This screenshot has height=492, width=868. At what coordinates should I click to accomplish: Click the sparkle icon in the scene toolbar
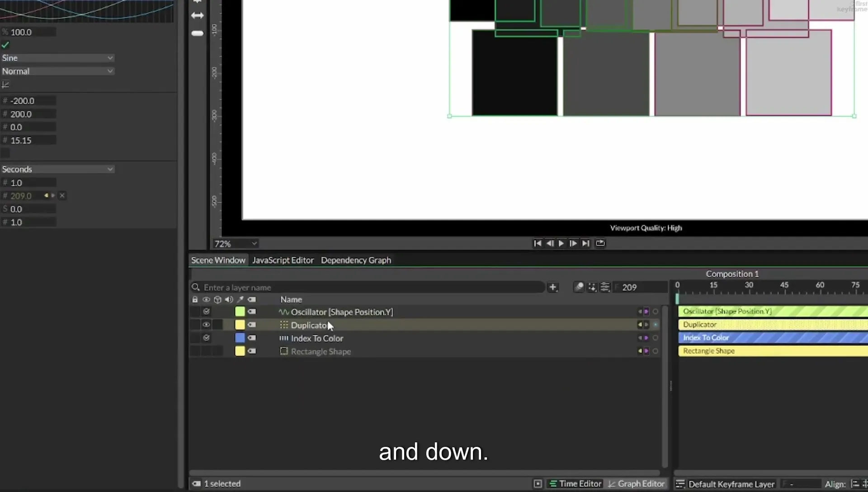tap(592, 287)
